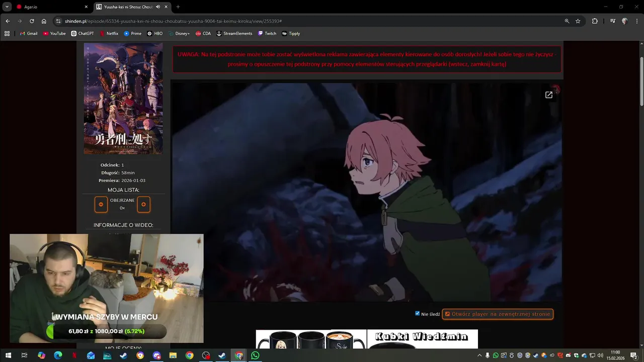Click the anime video player frame
644x362 pixels.
click(x=366, y=192)
